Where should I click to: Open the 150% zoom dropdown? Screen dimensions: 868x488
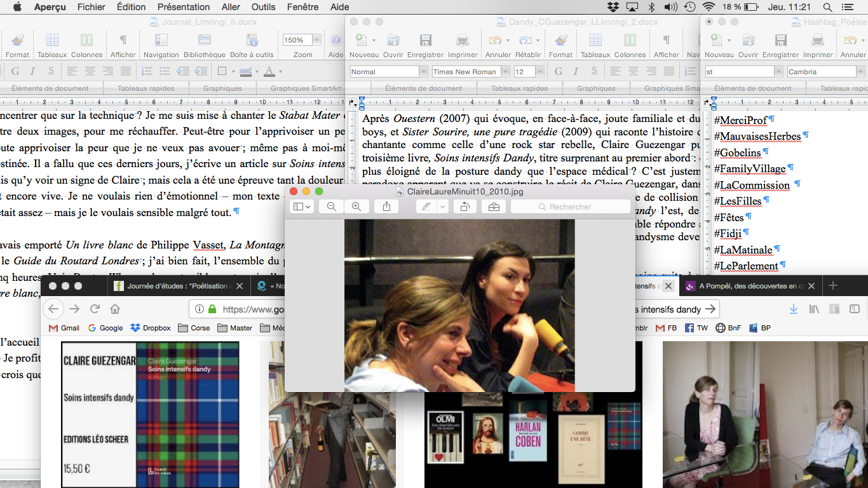click(316, 40)
